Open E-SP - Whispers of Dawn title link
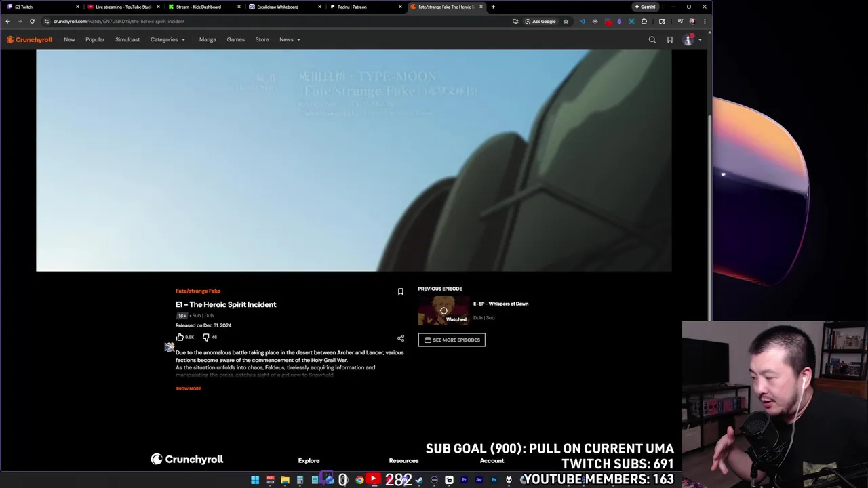 pos(500,304)
